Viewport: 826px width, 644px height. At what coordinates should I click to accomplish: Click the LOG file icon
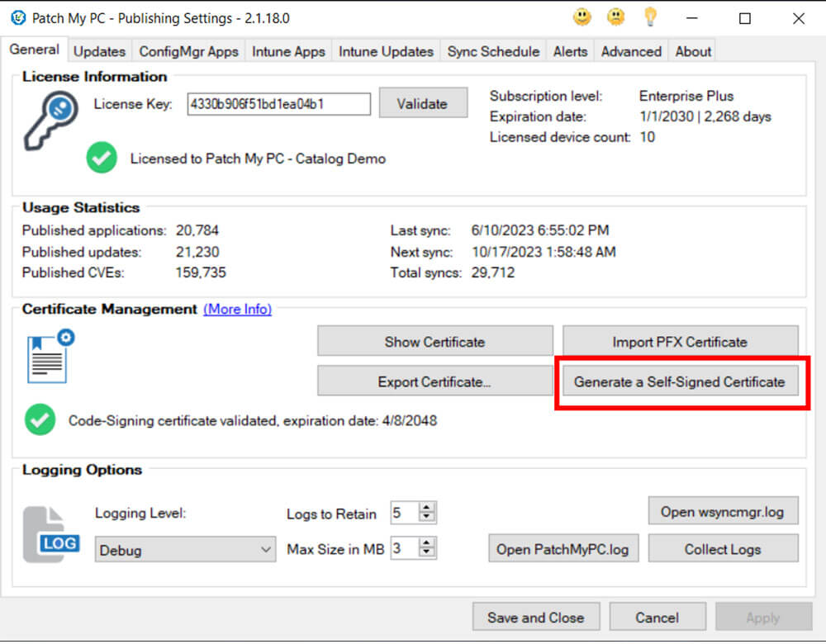(x=51, y=534)
